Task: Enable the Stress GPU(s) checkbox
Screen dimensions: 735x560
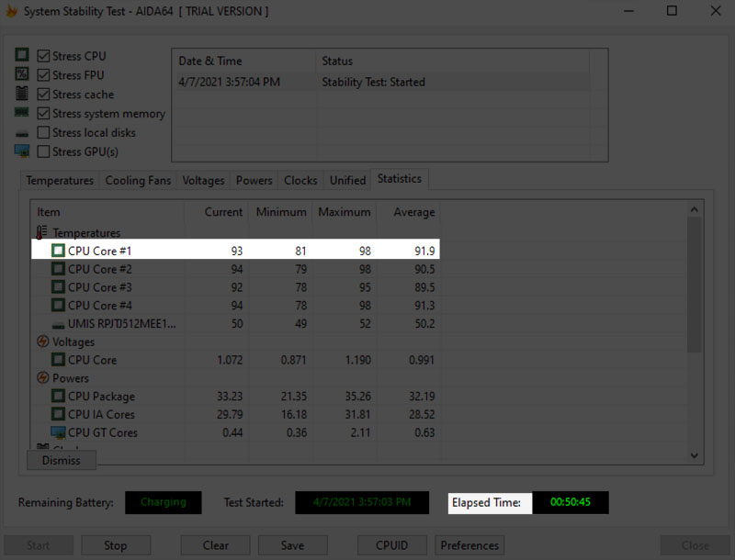Action: [43, 151]
